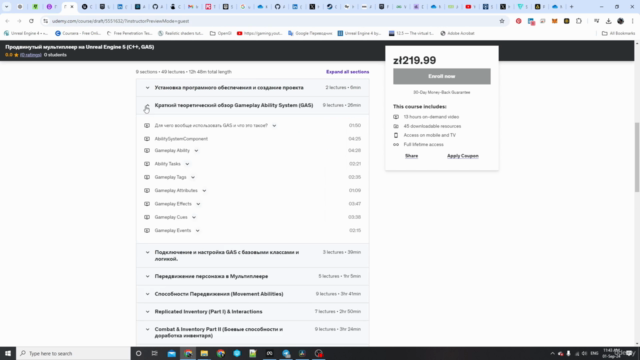640x360 pixels.
Task: Collapse the GAS theoretical overview section
Action: (x=147, y=105)
